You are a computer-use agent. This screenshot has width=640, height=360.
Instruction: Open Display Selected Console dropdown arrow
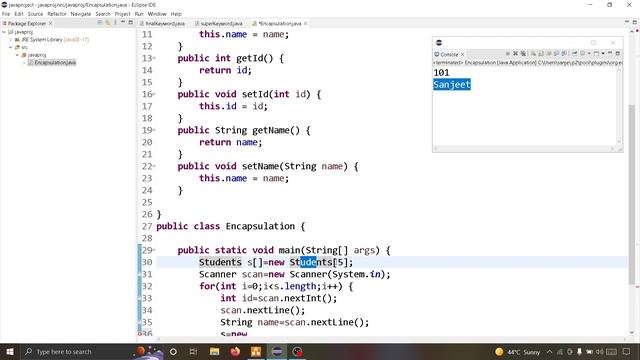(589, 53)
